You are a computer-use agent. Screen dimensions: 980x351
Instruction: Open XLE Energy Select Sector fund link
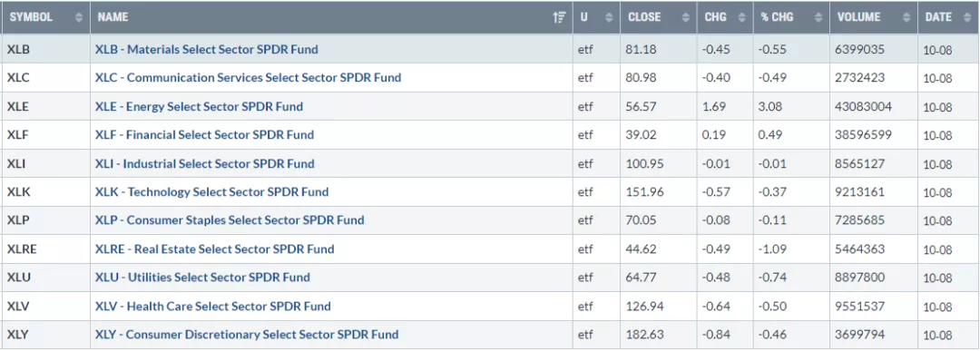click(199, 107)
